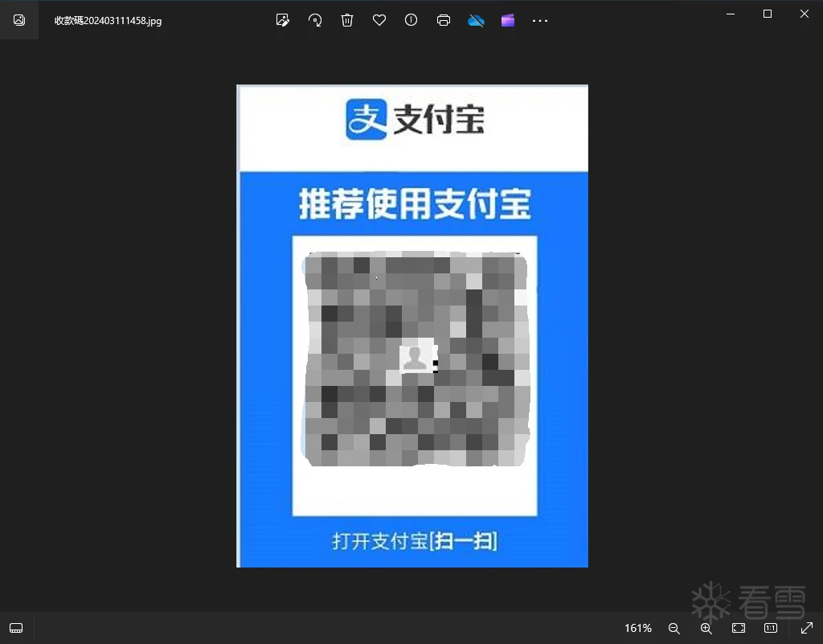Image resolution: width=823 pixels, height=644 pixels.
Task: Close the Photos window
Action: click(x=804, y=14)
